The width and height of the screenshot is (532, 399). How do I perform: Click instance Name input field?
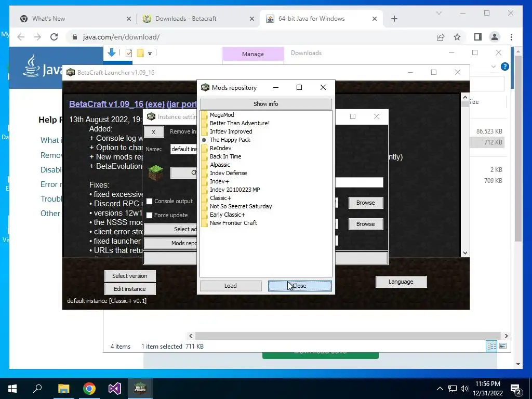[x=183, y=149]
